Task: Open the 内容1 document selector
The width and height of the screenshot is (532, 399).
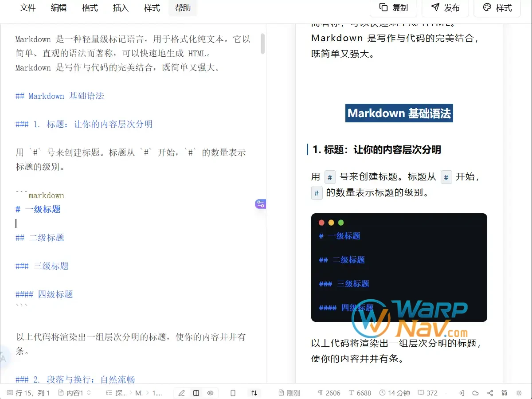Action: 74,393
